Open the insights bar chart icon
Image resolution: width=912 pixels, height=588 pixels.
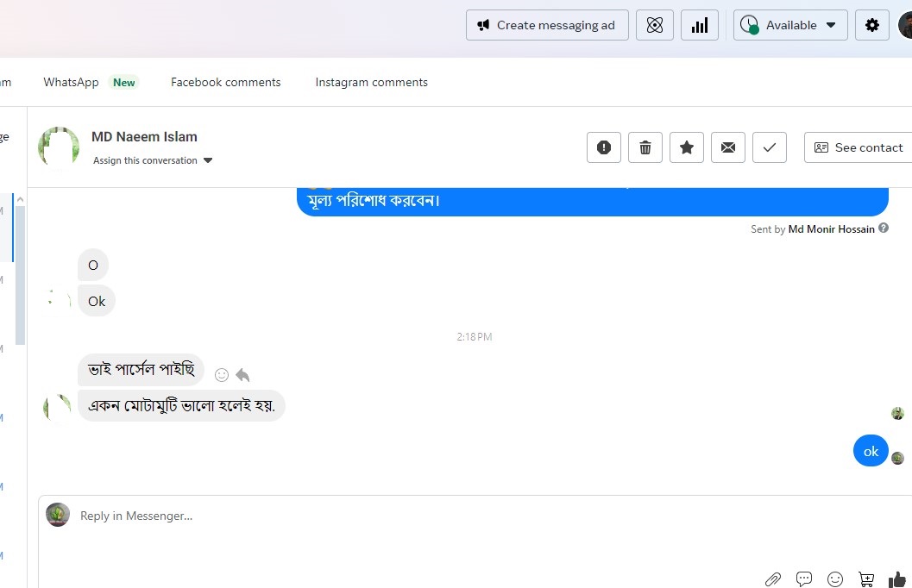[x=700, y=25]
